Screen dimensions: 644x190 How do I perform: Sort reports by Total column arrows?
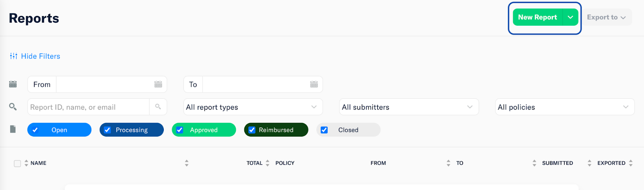pos(268,163)
